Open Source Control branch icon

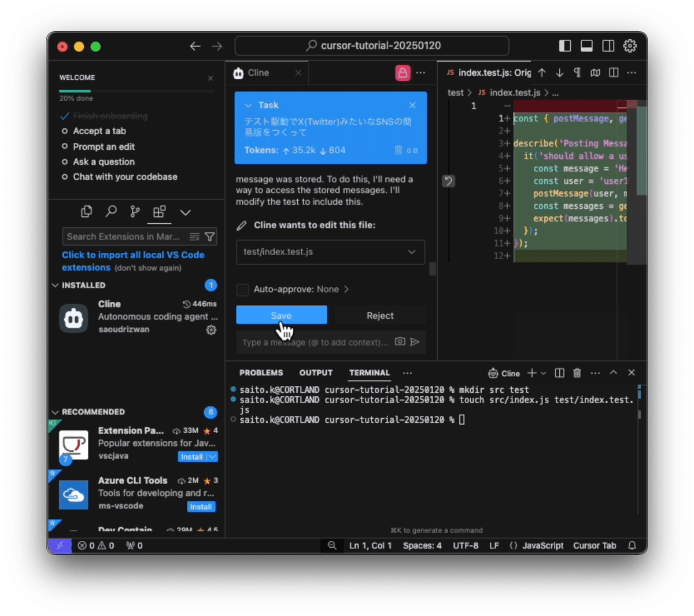135,212
